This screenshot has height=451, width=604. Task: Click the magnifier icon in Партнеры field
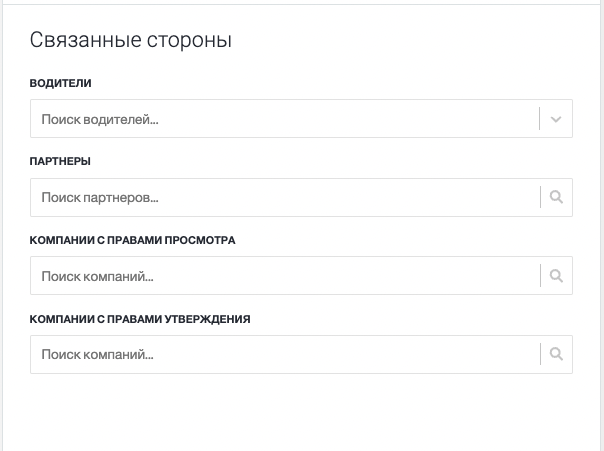tap(556, 197)
